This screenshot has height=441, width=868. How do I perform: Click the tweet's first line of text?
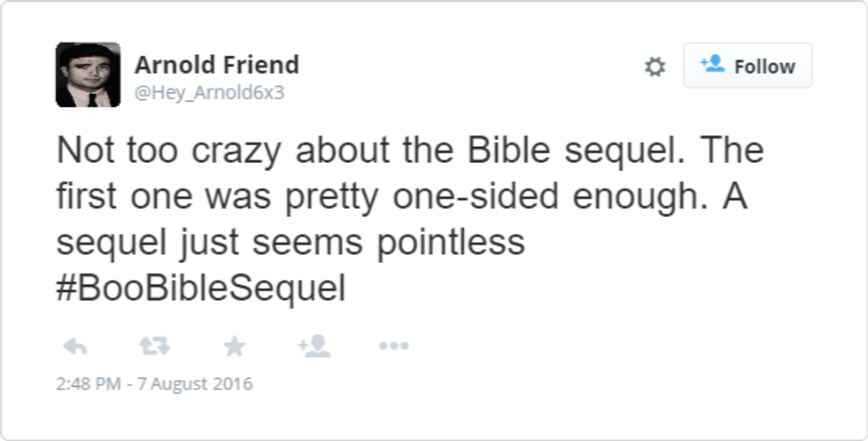click(409, 151)
